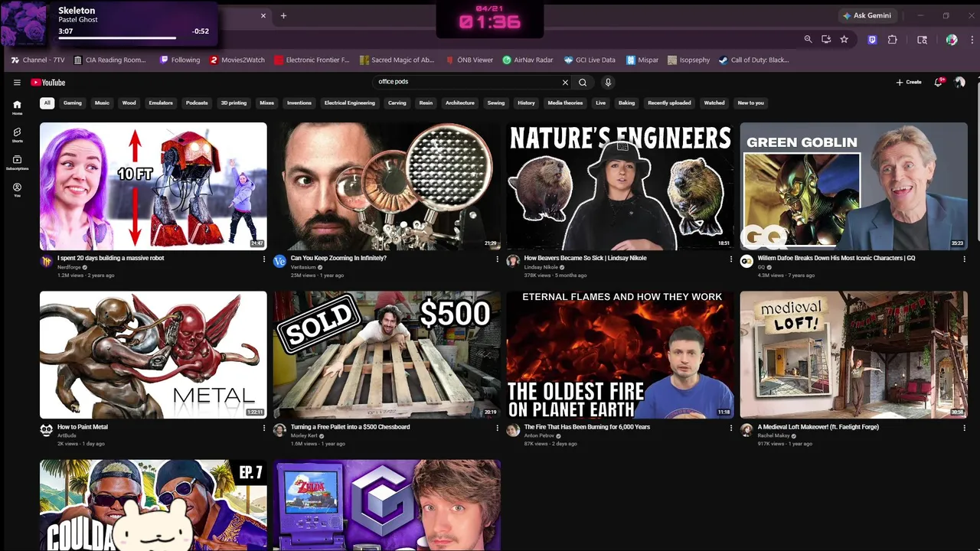Open the GCI Live Data bookmark
Image resolution: width=980 pixels, height=551 pixels.
tap(590, 60)
